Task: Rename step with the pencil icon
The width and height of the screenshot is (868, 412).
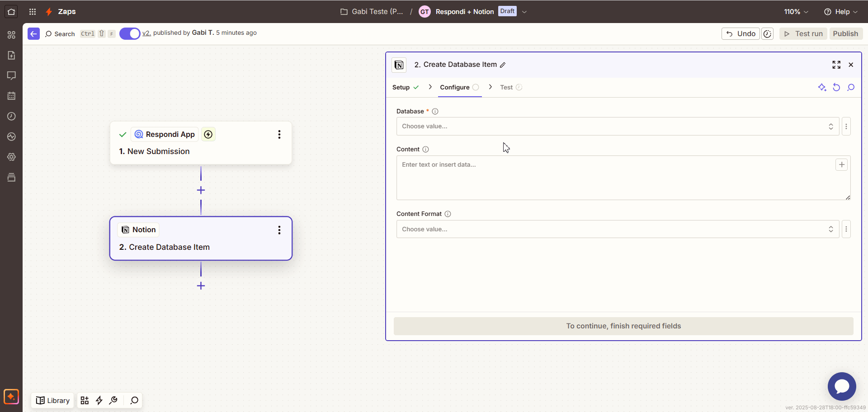Action: (x=503, y=65)
